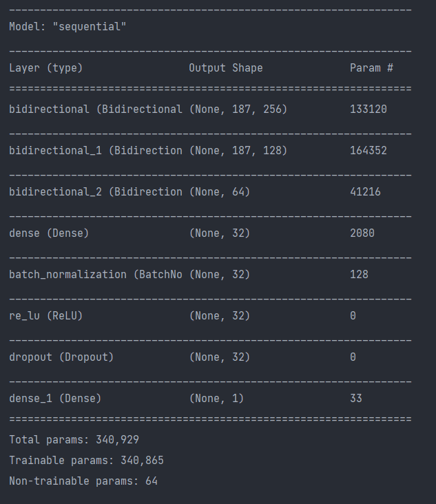Click parameter count 33
This screenshot has width=436, height=504.
[356, 399]
